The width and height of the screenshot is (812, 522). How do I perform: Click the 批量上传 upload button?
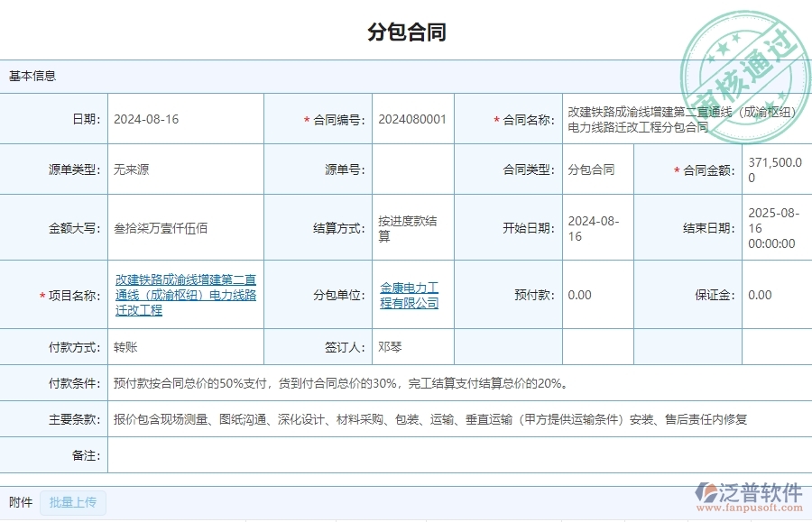(x=72, y=502)
